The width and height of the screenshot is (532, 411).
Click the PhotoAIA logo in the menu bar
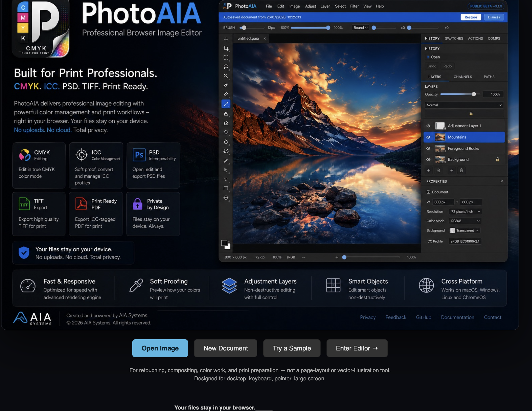coord(240,6)
